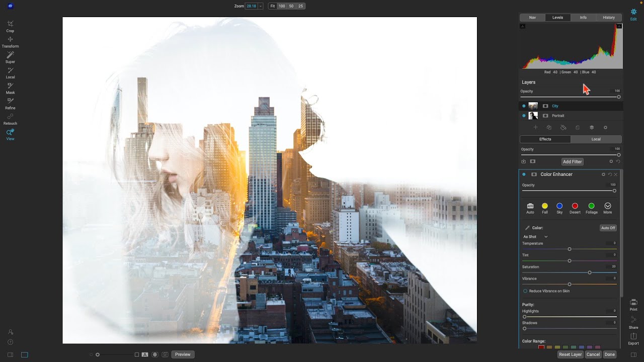This screenshot has height=362, width=644.
Task: Enable Reduce Vibrance on Skin
Action: click(x=525, y=291)
